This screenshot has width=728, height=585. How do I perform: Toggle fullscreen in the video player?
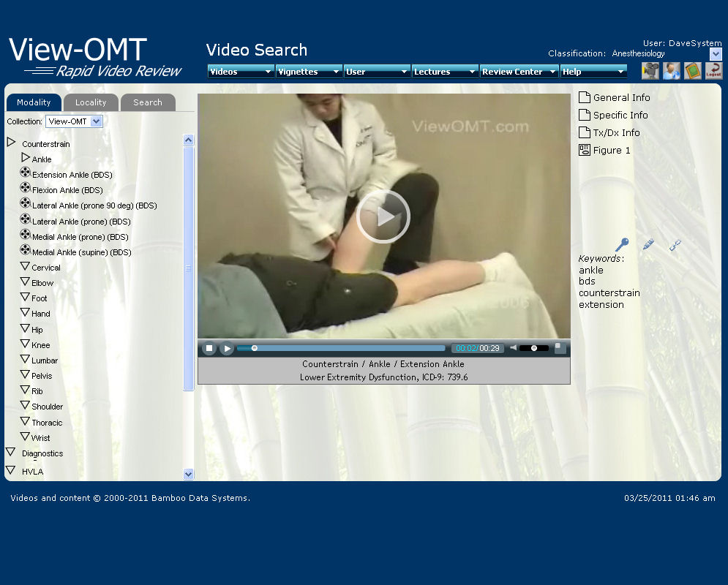560,348
